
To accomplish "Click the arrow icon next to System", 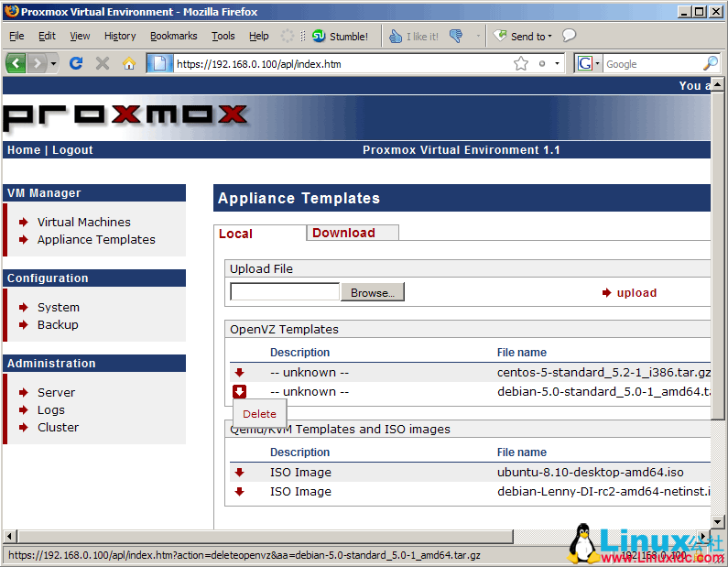I will (24, 308).
